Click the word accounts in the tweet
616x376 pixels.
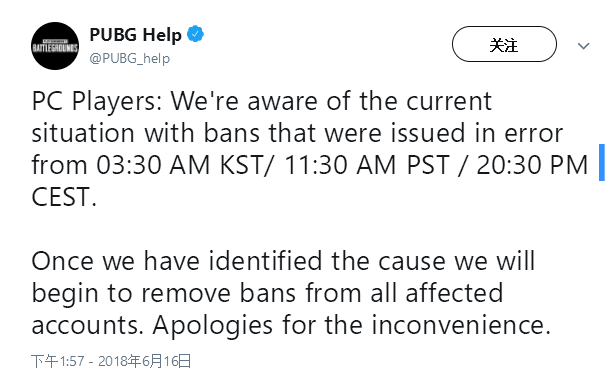pyautogui.click(x=88, y=326)
